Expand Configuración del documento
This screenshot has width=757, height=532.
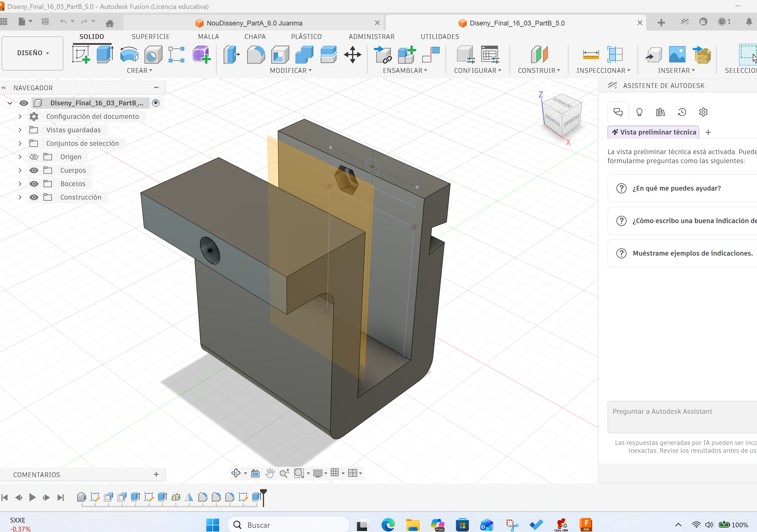20,117
